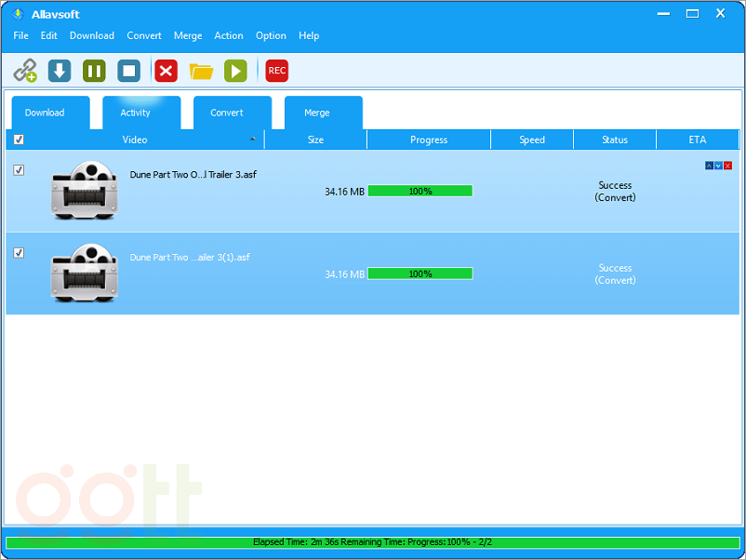Pause tasks with the green pause icon

tap(94, 71)
